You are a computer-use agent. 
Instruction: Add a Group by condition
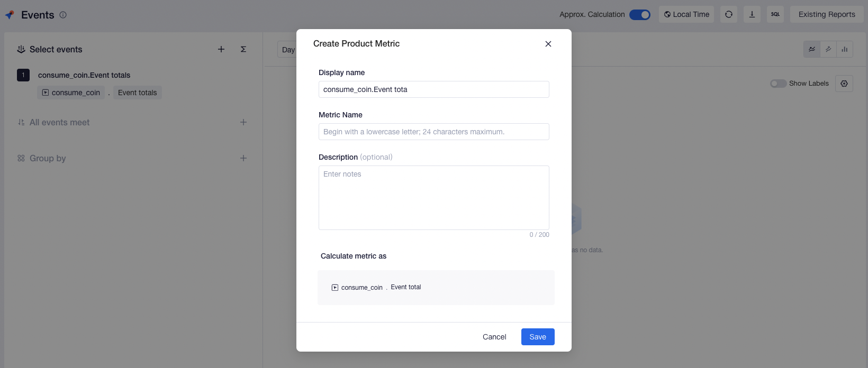[243, 158]
